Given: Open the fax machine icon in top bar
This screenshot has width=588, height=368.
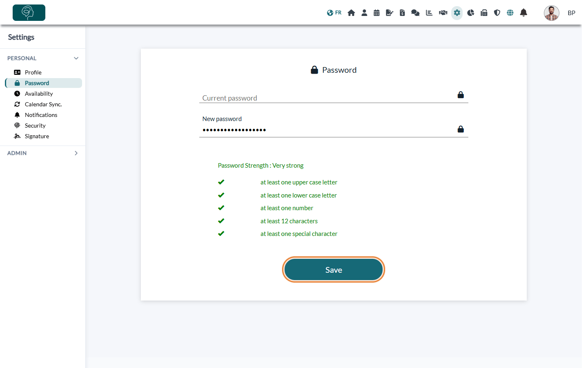Looking at the screenshot, I should pos(484,13).
